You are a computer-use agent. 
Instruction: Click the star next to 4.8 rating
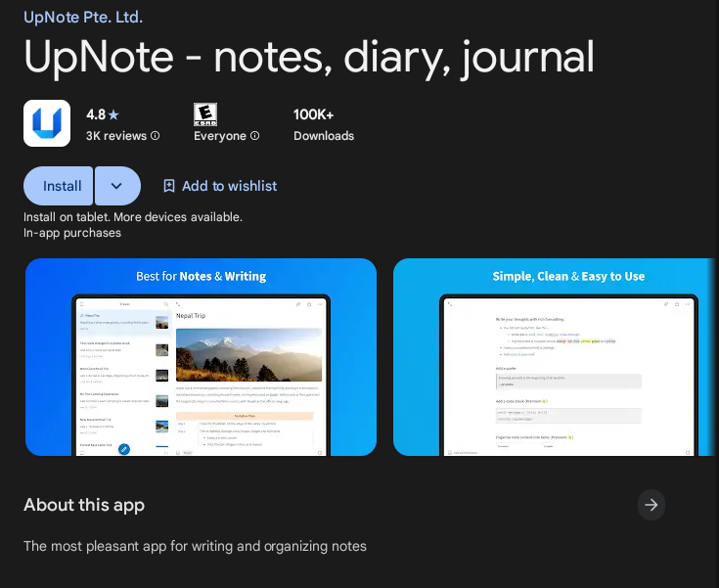pyautogui.click(x=114, y=114)
